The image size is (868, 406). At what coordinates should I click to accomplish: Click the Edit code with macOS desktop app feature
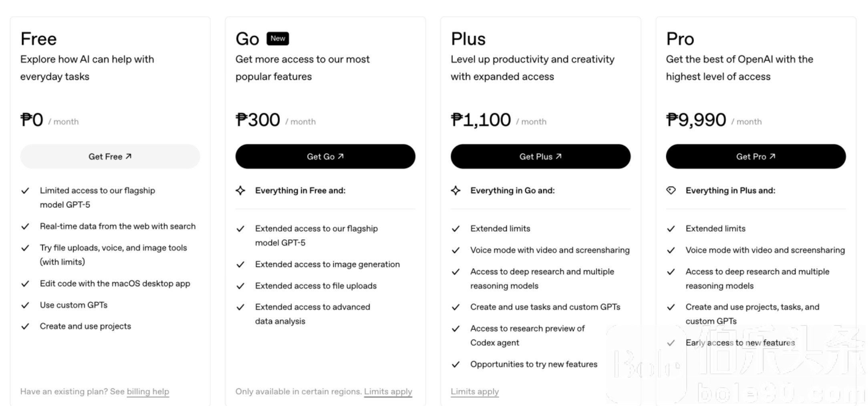click(115, 283)
